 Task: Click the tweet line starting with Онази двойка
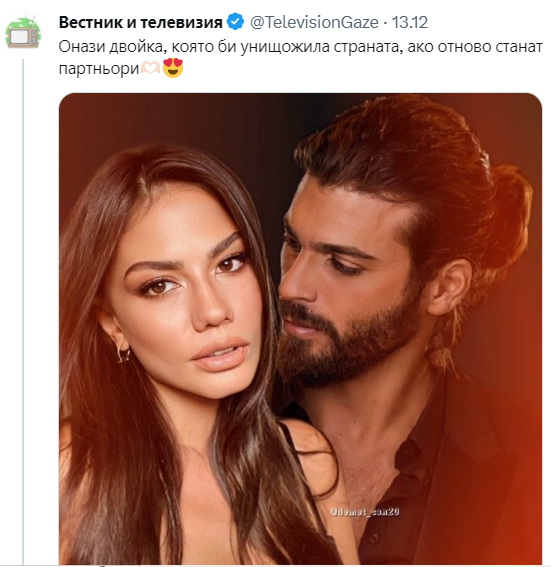click(300, 47)
